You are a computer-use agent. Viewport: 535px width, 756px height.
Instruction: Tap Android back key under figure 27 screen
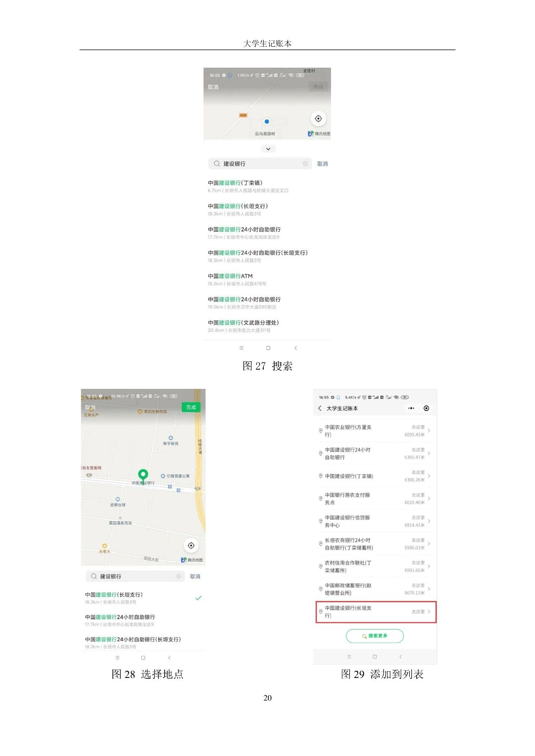click(x=296, y=348)
